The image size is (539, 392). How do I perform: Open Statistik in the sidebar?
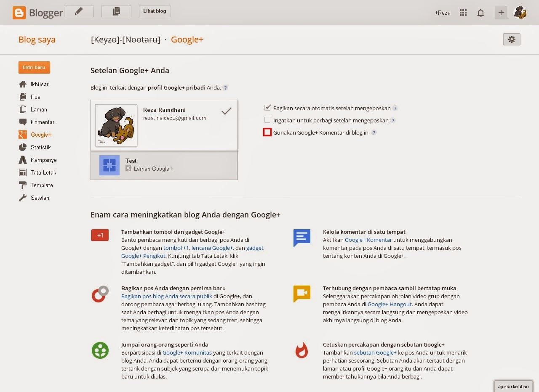tap(41, 147)
